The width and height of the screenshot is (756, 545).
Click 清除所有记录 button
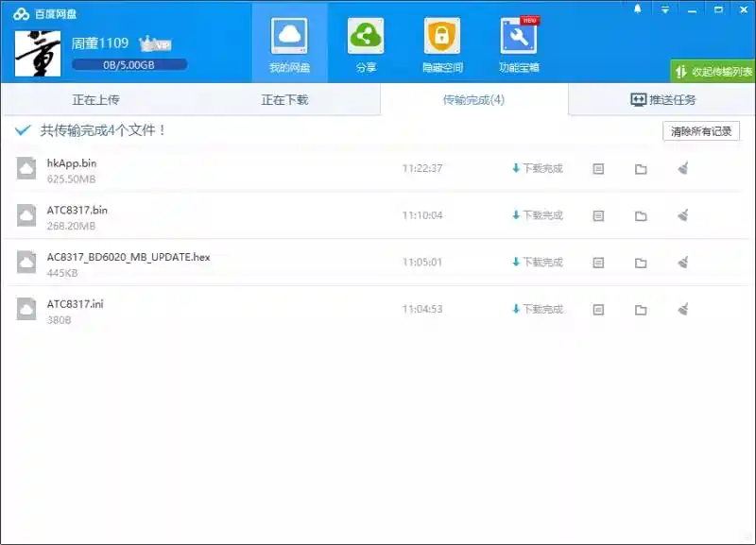point(700,131)
